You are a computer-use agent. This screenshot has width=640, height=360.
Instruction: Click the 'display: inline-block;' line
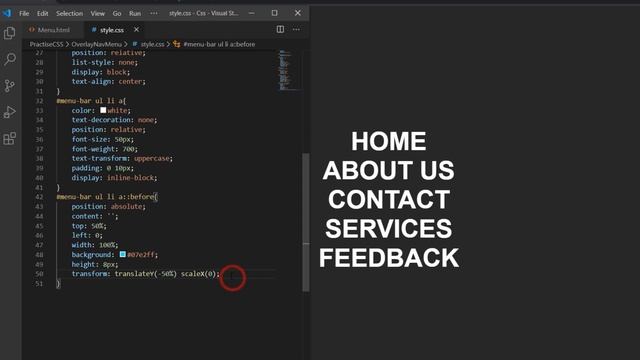click(x=114, y=178)
